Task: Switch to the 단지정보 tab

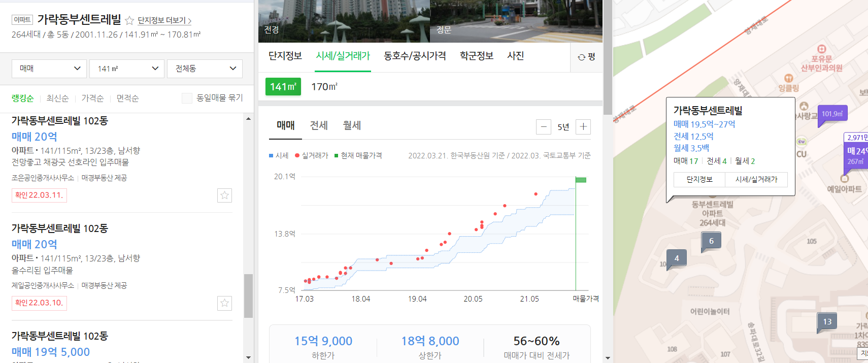Action: (285, 56)
